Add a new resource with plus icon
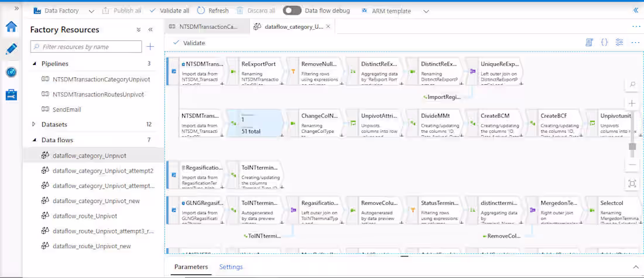 [x=150, y=47]
